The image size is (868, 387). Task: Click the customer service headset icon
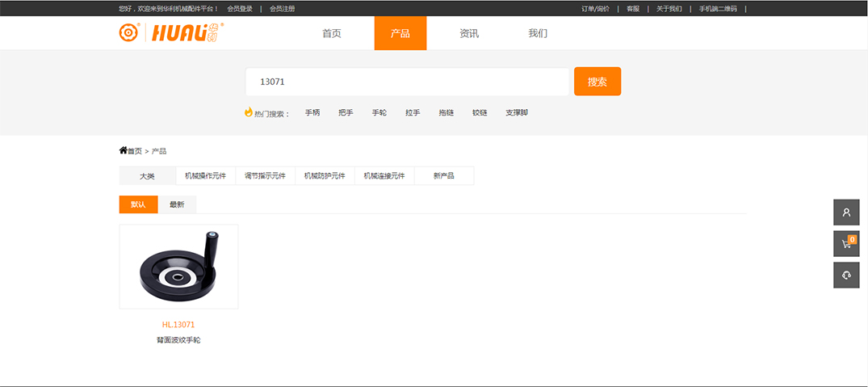point(846,275)
